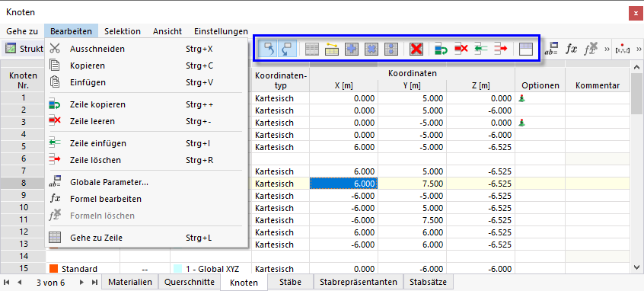Click the scrollbar up arrow
The width and height of the screenshot is (644, 291).
pos(637,66)
